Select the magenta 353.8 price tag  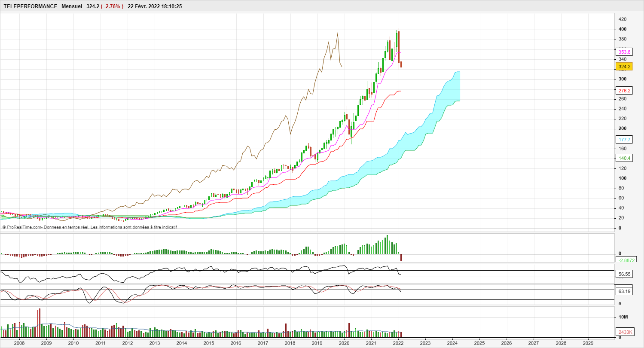point(624,52)
